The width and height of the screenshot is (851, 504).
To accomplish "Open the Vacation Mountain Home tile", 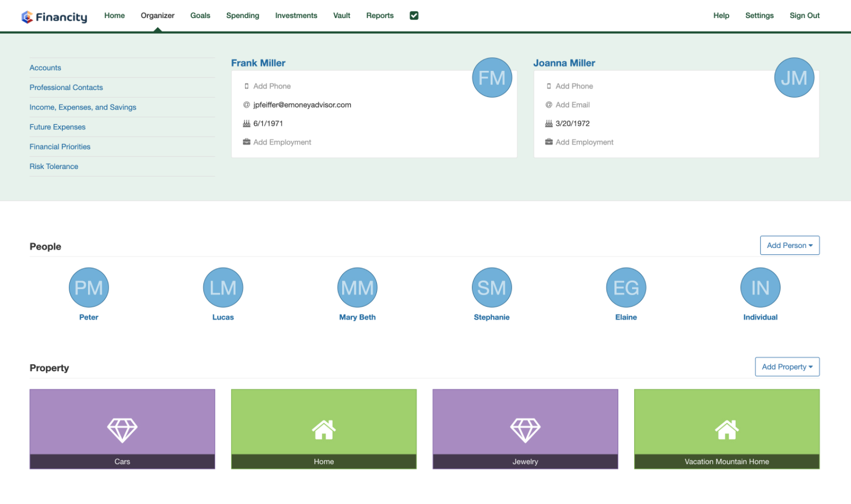I will pos(726,429).
